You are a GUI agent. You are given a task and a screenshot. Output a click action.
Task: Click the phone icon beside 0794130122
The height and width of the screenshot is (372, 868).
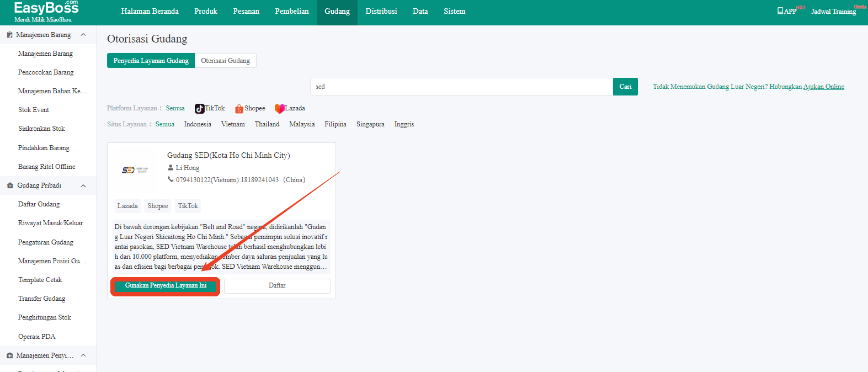point(171,180)
